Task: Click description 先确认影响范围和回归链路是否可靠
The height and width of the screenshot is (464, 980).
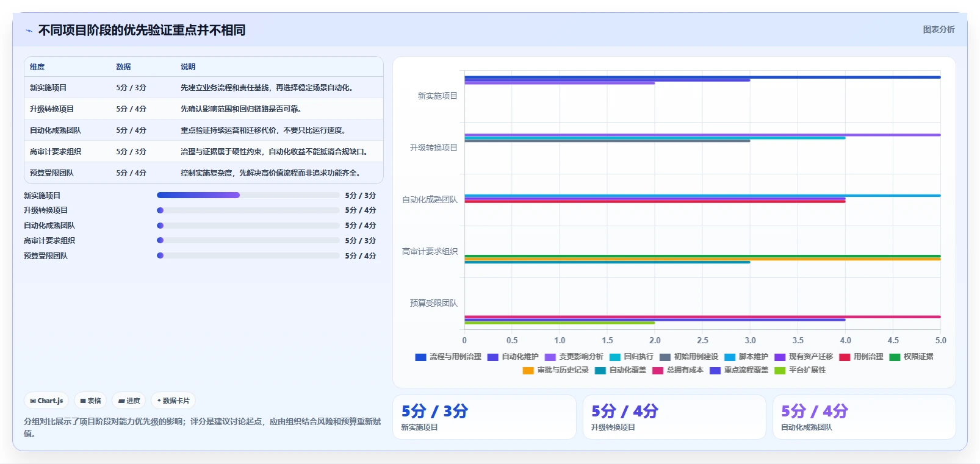Action: tap(242, 109)
